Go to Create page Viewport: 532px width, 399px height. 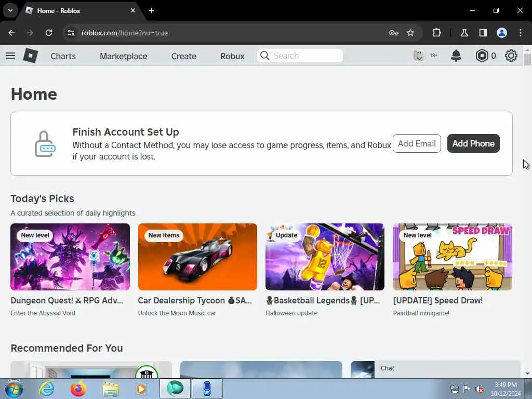click(x=183, y=56)
